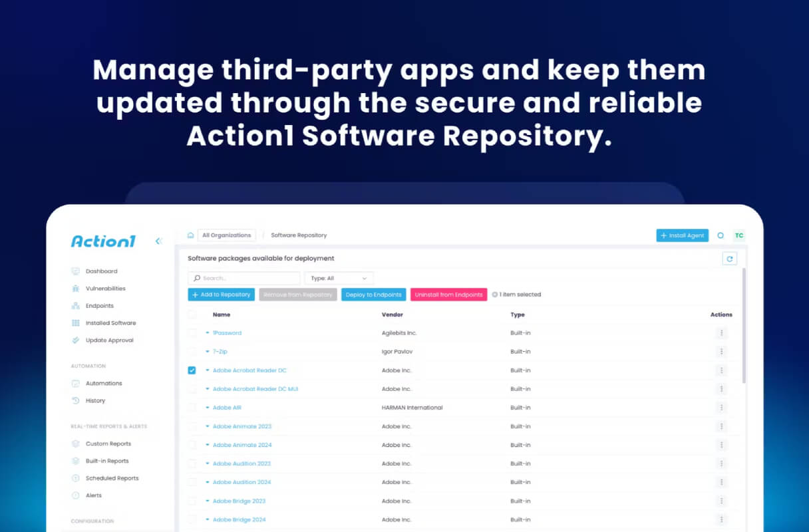Check the Adobe AIR row checkbox

(192, 408)
